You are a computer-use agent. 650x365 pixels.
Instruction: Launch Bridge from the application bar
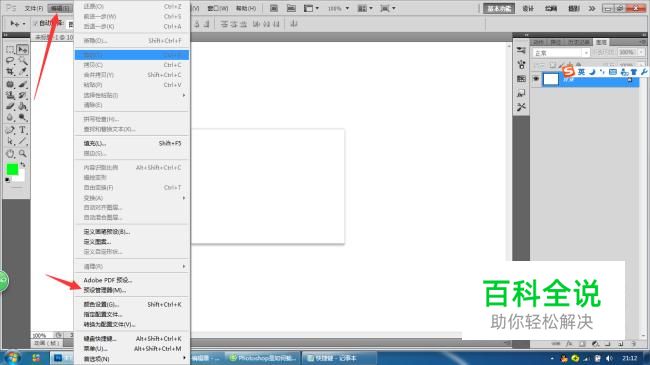click(274, 8)
